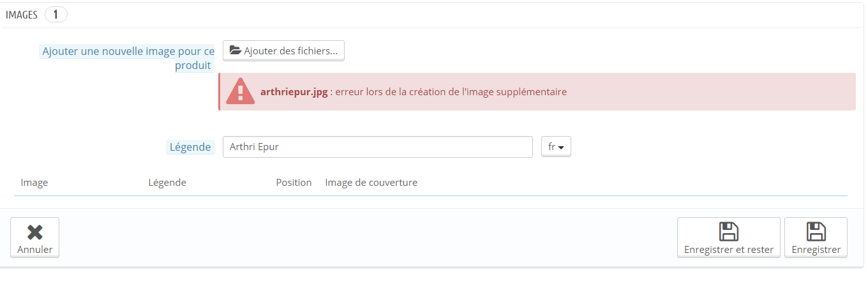This screenshot has height=297, width=868.
Task: Click the Image column header
Action: [34, 183]
